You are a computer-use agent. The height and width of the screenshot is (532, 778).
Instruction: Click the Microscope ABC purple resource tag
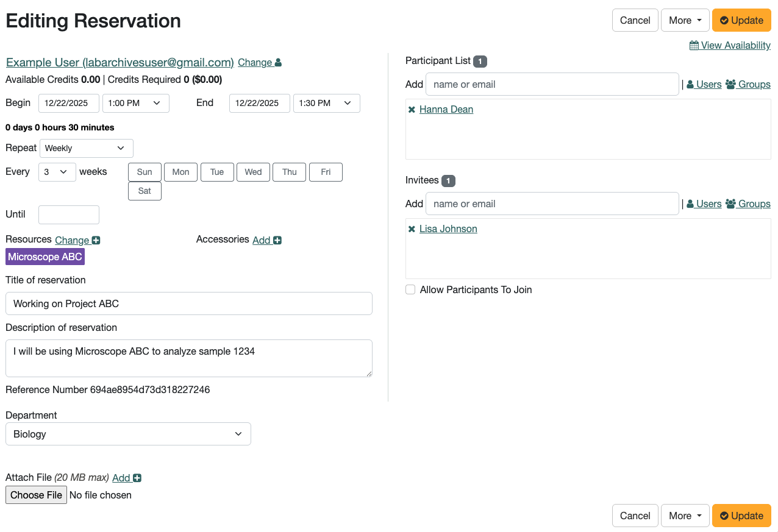pos(45,257)
